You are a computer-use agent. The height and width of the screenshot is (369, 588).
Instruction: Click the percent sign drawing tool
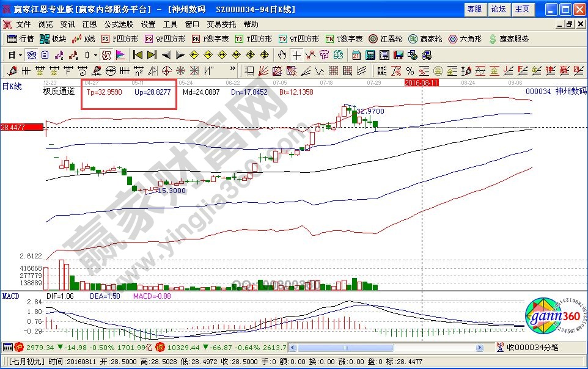coord(410,70)
